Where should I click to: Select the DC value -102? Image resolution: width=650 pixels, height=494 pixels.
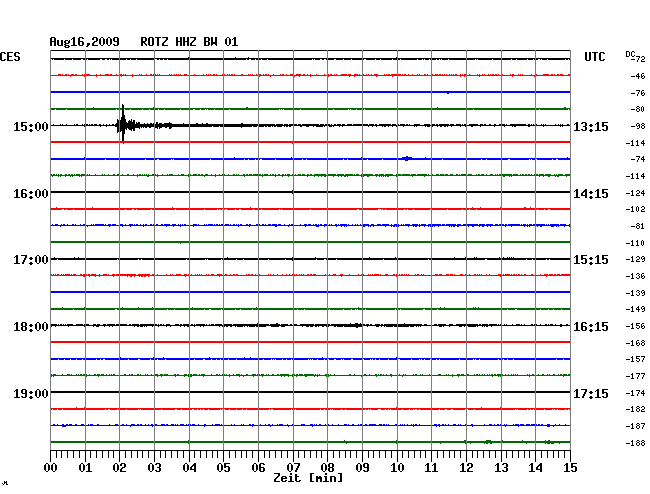(635, 209)
